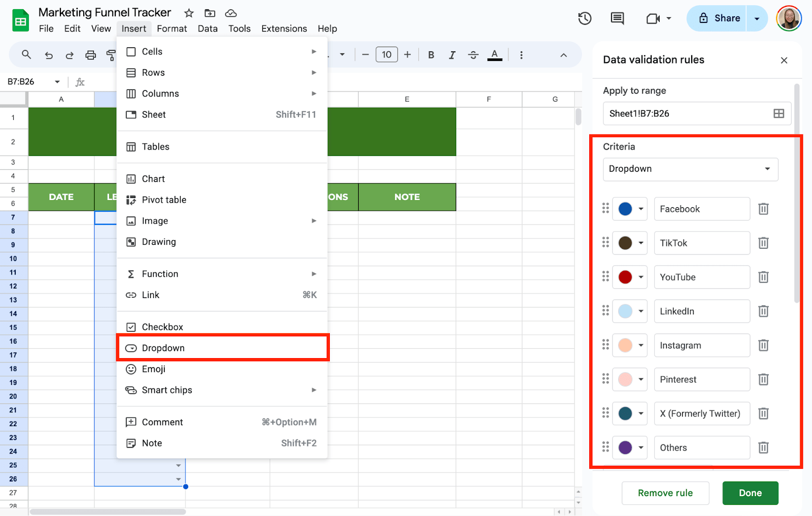812x516 pixels.
Task: Open the Data menu
Action: click(x=208, y=28)
